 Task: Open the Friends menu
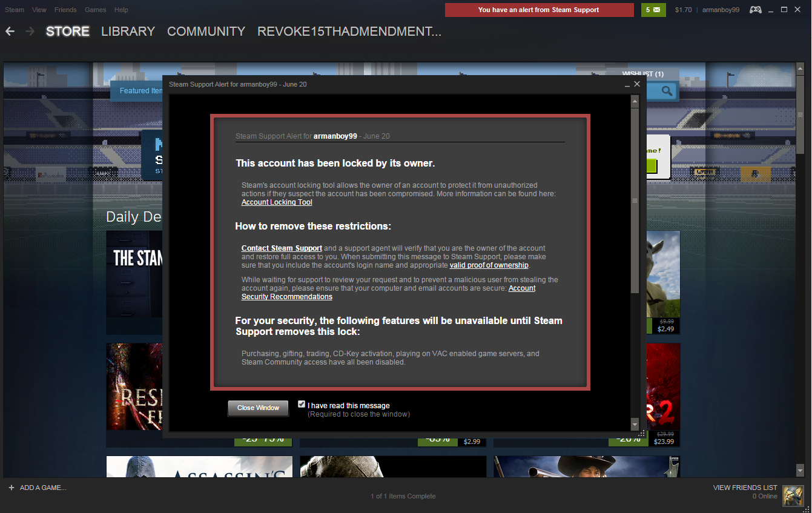pyautogui.click(x=65, y=10)
